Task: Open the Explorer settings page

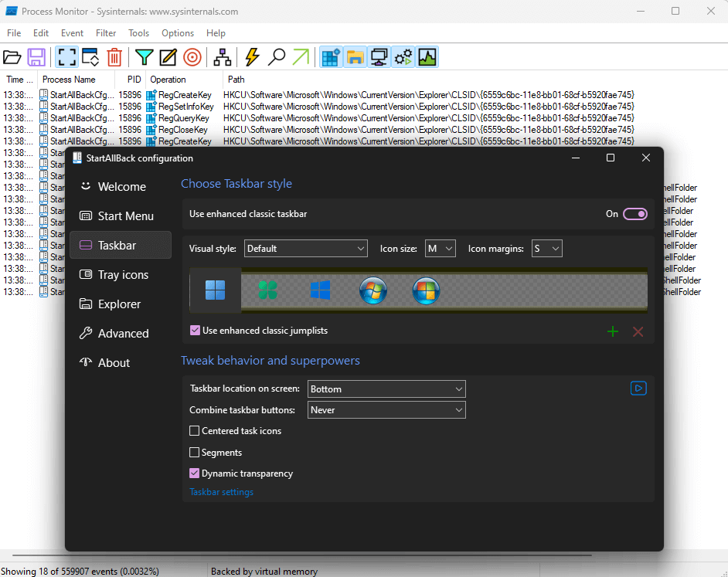Action: 121,304
